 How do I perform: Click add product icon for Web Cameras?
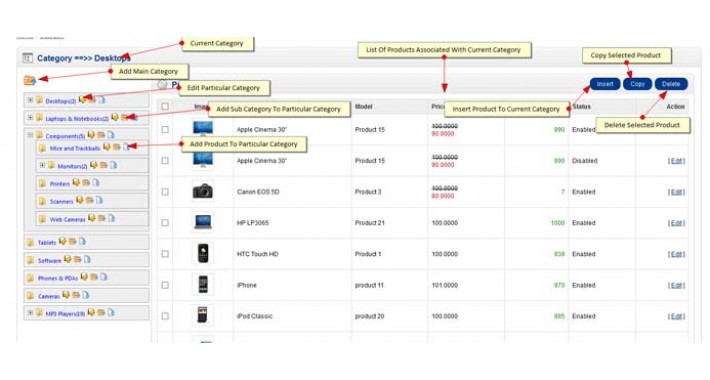click(111, 218)
